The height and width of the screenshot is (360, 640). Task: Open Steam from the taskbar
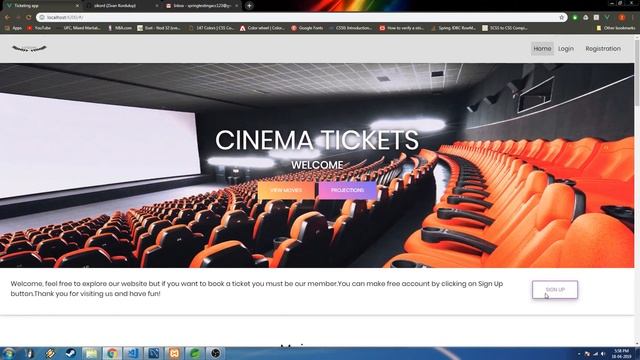71,353
